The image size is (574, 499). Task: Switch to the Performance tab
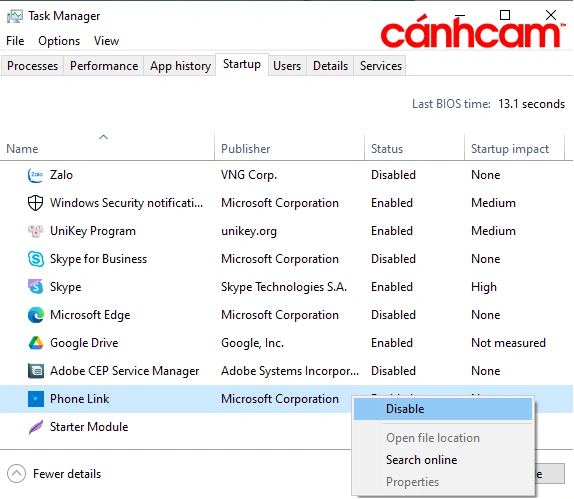pos(104,66)
